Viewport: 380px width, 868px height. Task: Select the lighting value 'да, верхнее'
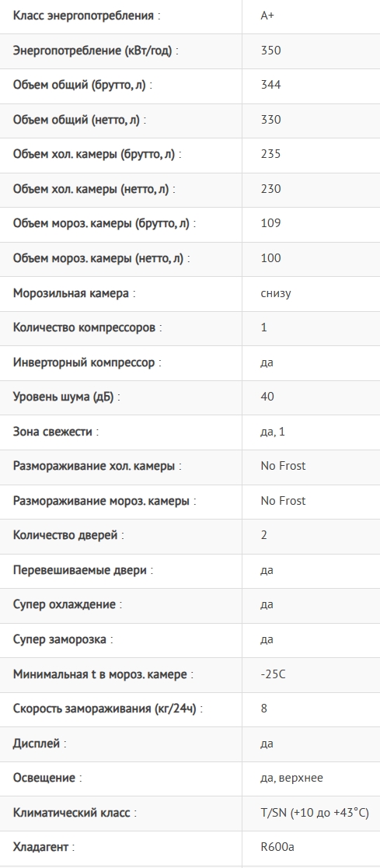tap(291, 778)
